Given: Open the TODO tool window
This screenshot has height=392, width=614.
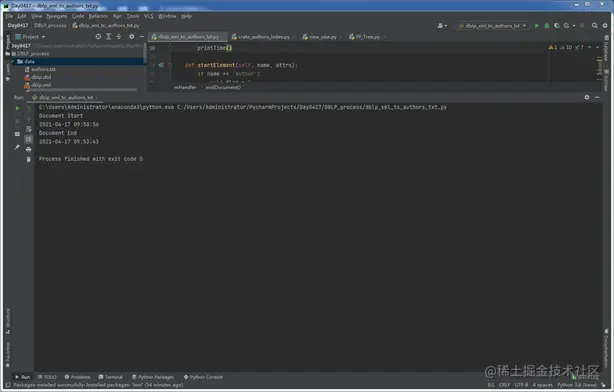Looking at the screenshot, I should click(x=47, y=377).
